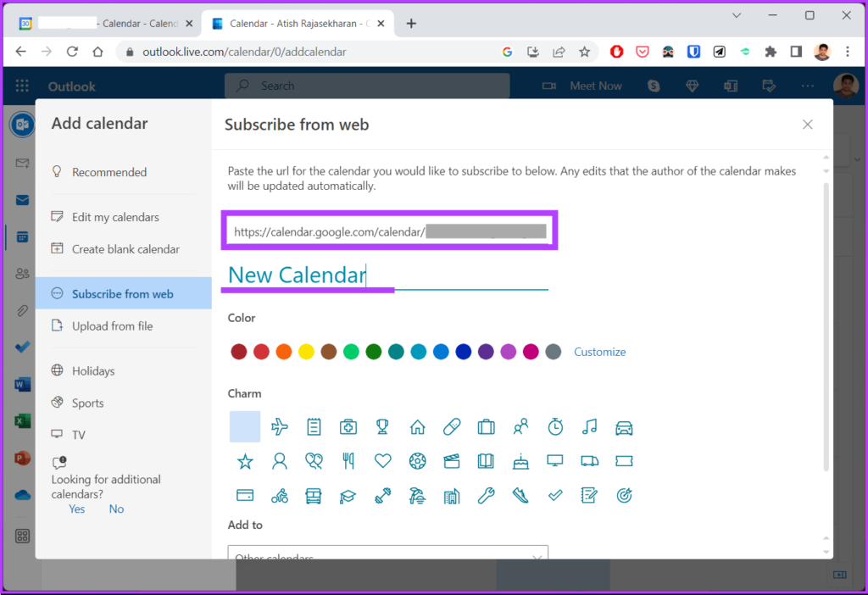Viewport: 868px width, 595px height.
Task: Reload the page in Chrome
Action: click(x=72, y=52)
